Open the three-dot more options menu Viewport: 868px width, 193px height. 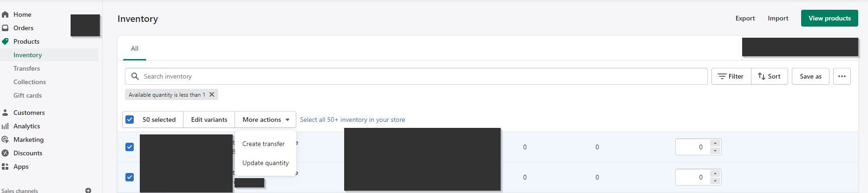click(x=842, y=76)
